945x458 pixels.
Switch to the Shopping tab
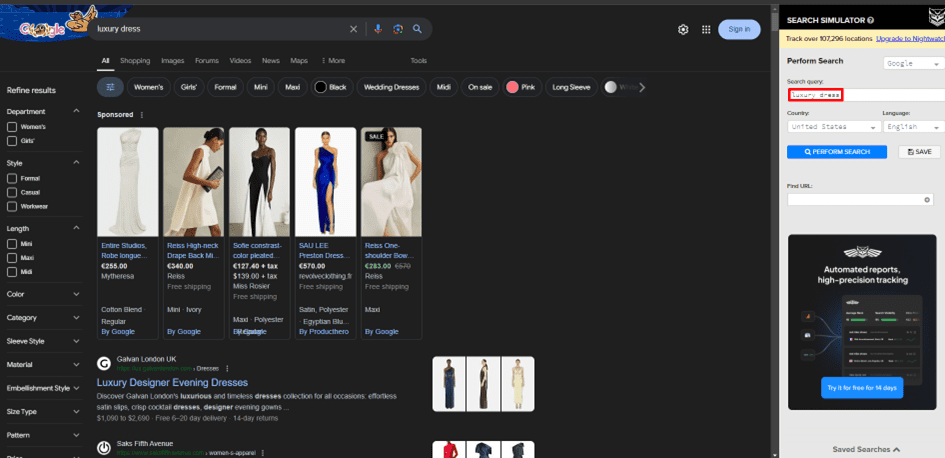(135, 61)
